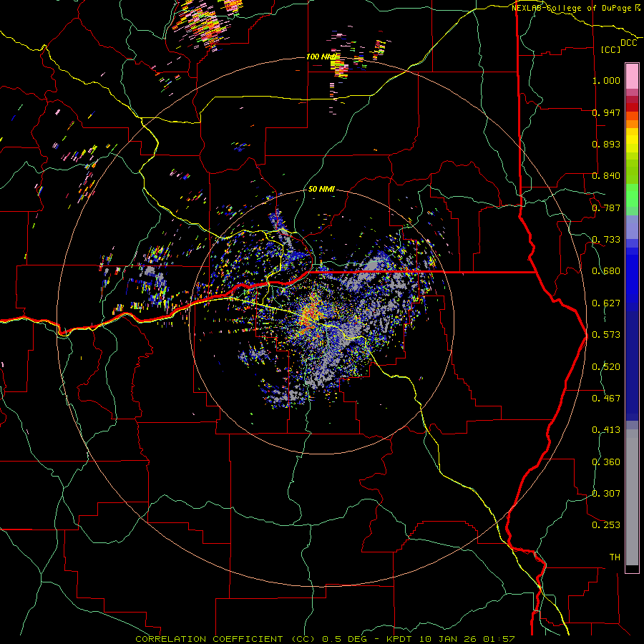Click the "0.520" legend value
The width and height of the screenshot is (644, 644).
point(606,367)
